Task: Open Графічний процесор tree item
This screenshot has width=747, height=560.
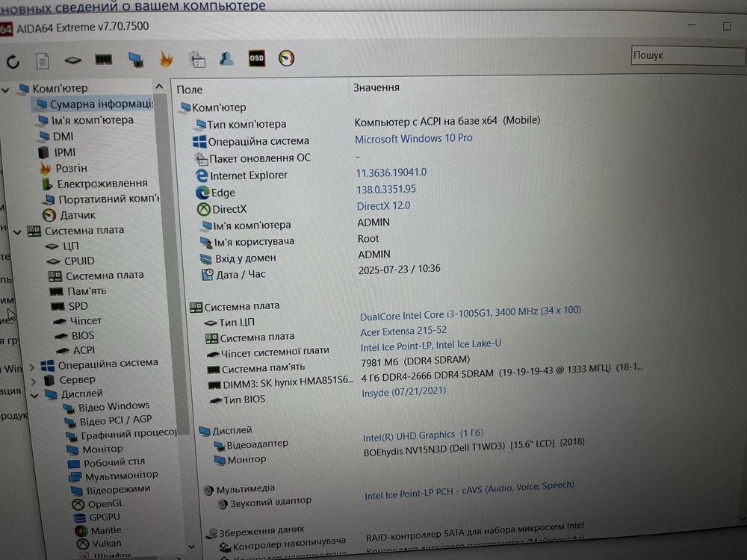Action: tap(122, 434)
